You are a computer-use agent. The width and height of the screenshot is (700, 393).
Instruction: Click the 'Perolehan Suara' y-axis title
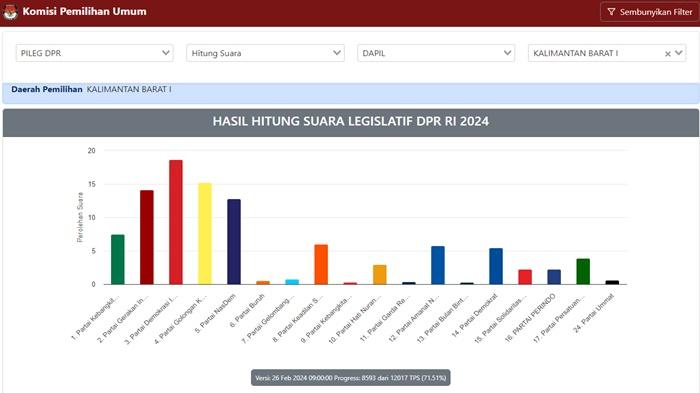pos(80,217)
